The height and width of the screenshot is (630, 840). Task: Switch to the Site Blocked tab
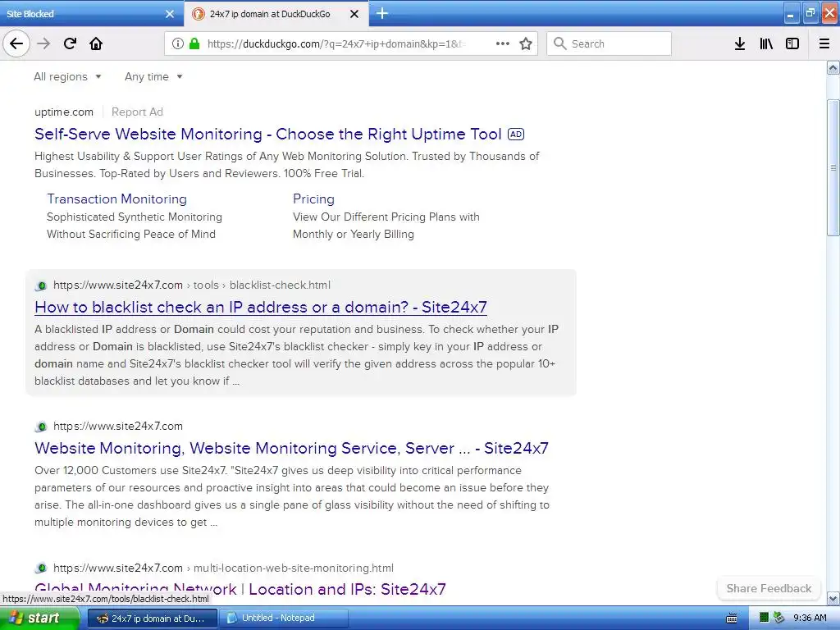tap(91, 13)
